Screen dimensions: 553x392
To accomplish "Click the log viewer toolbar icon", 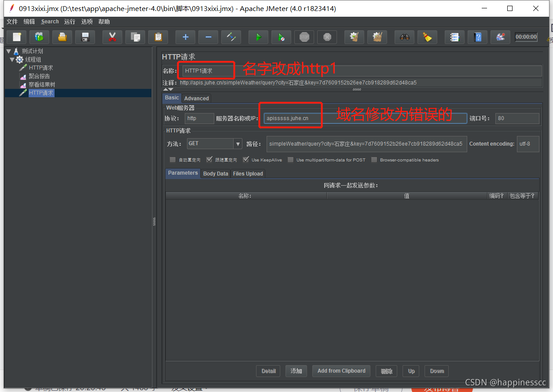I will click(501, 37).
